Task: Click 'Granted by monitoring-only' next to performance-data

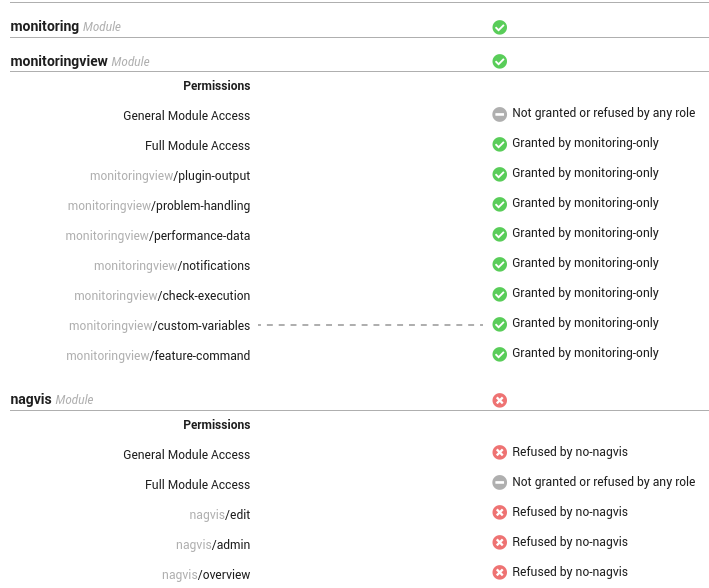Action: click(x=585, y=232)
